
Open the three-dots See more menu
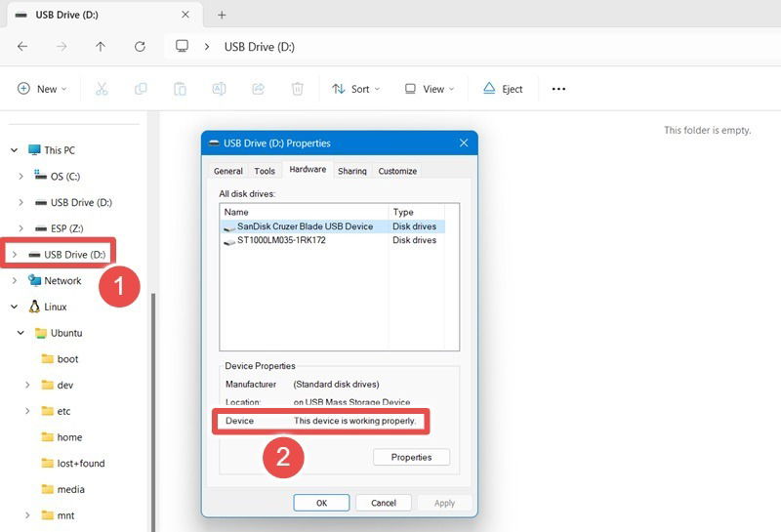pyautogui.click(x=558, y=89)
